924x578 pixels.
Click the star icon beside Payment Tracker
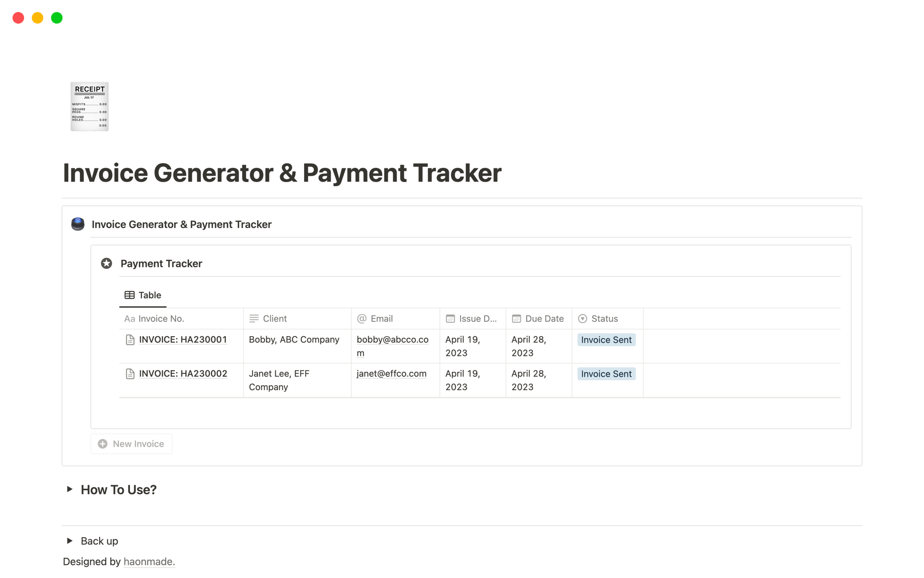[x=106, y=263]
